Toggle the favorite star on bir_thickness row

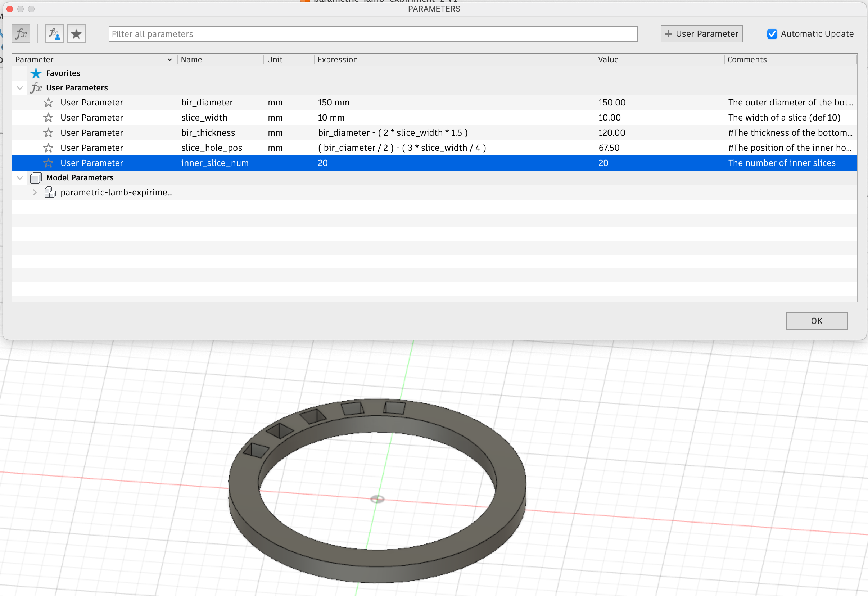coord(48,132)
